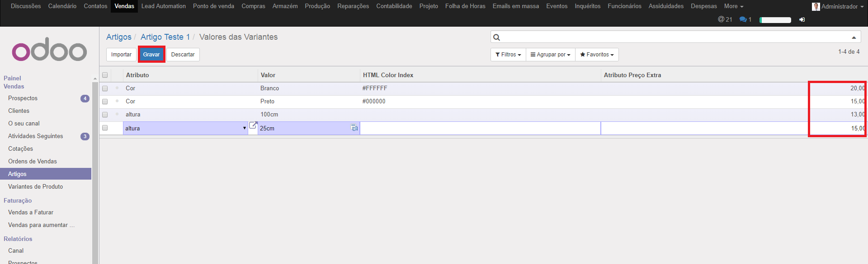Check the box for the Branco row
Screen dimensions: 868x264
coord(105,88)
